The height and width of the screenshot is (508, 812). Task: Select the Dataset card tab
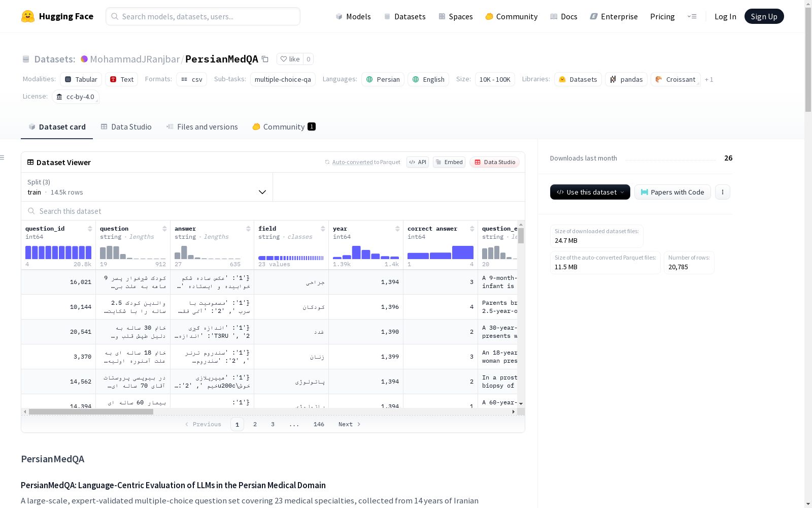coord(57,127)
